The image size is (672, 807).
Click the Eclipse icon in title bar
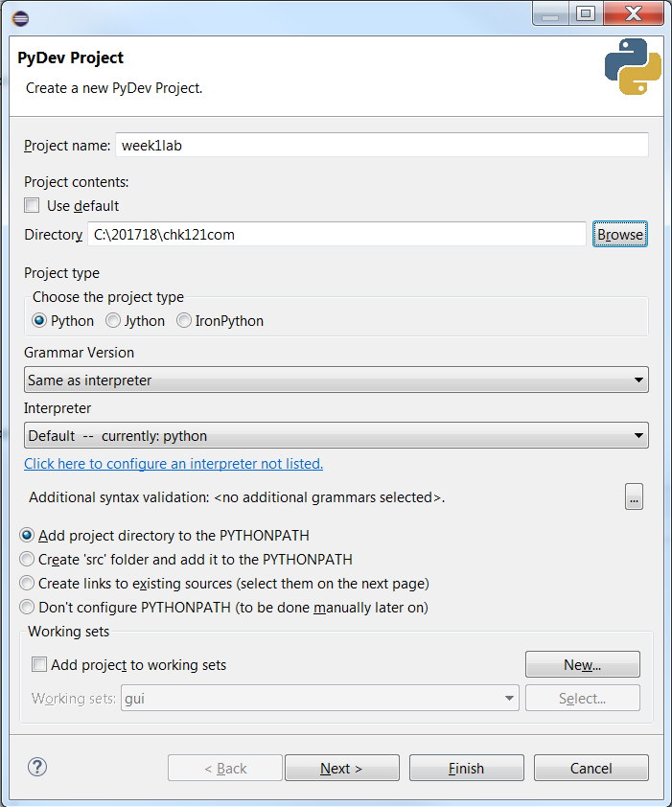(20, 17)
